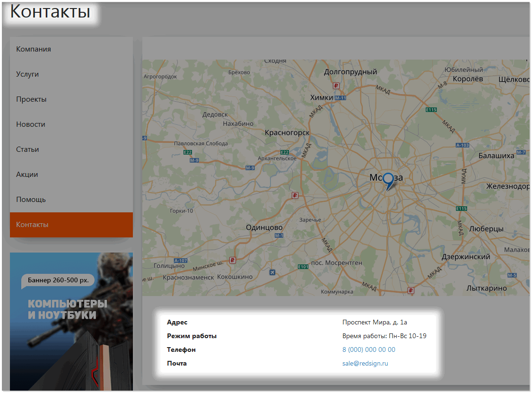Click Балашиха on the map

click(497, 156)
